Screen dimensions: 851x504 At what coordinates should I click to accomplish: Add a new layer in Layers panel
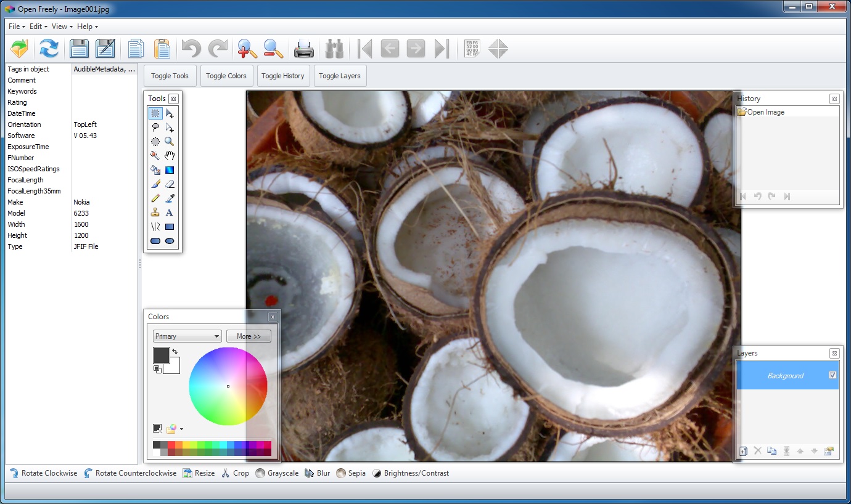click(x=743, y=451)
